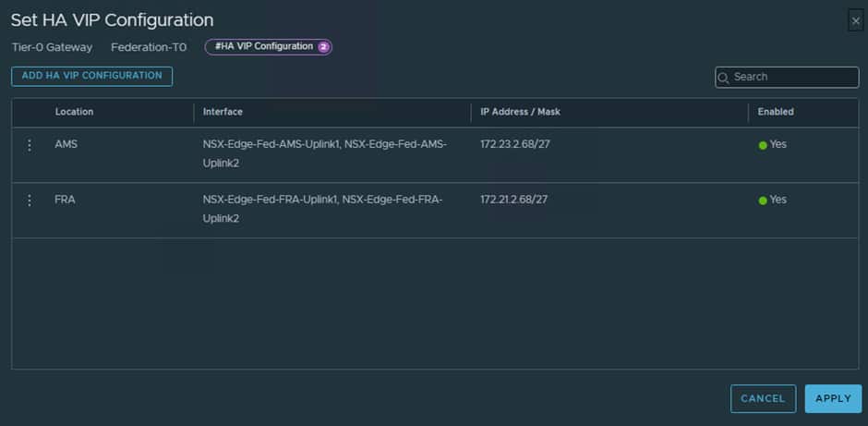Click the green status dot for AMS
This screenshot has width=868, height=426.
pyautogui.click(x=763, y=145)
